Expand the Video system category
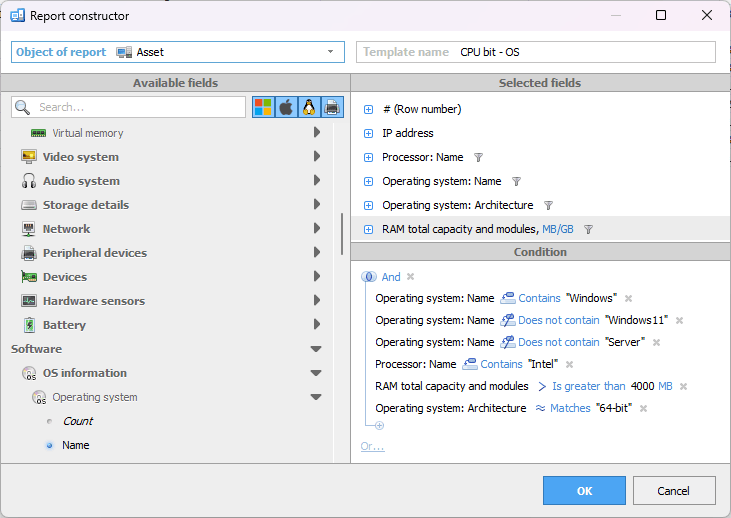Image resolution: width=731 pixels, height=518 pixels. coord(316,157)
